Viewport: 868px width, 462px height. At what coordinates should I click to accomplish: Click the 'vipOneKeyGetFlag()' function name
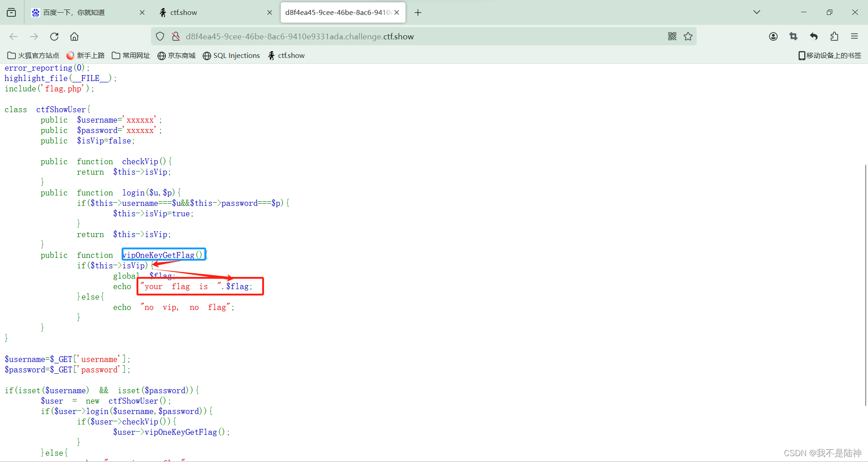pyautogui.click(x=163, y=255)
